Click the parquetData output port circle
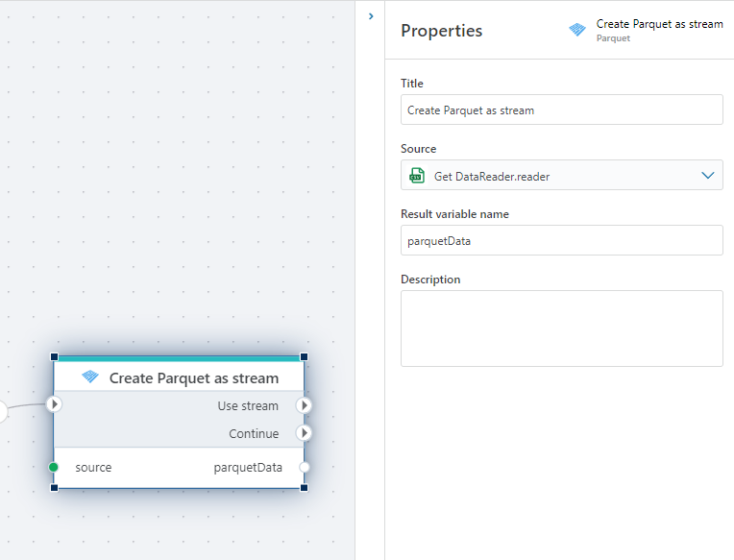The height and width of the screenshot is (560, 734). click(x=304, y=468)
